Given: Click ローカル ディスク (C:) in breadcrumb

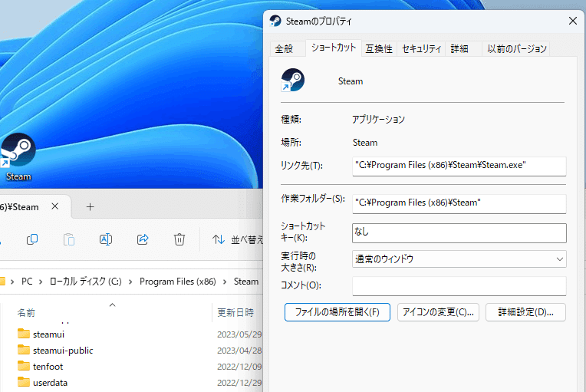Looking at the screenshot, I should pos(86,282).
